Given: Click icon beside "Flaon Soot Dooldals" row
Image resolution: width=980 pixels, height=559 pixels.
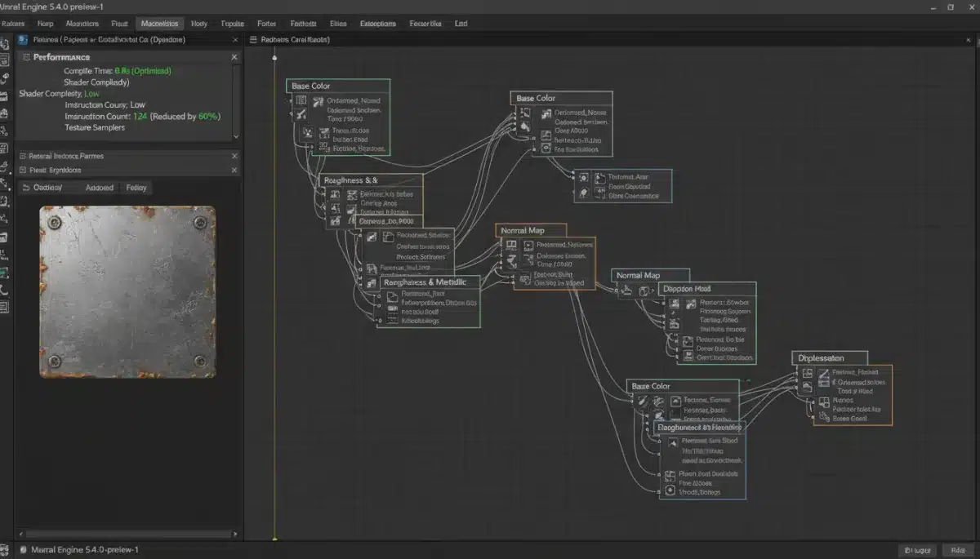Looking at the screenshot, I should (670, 474).
